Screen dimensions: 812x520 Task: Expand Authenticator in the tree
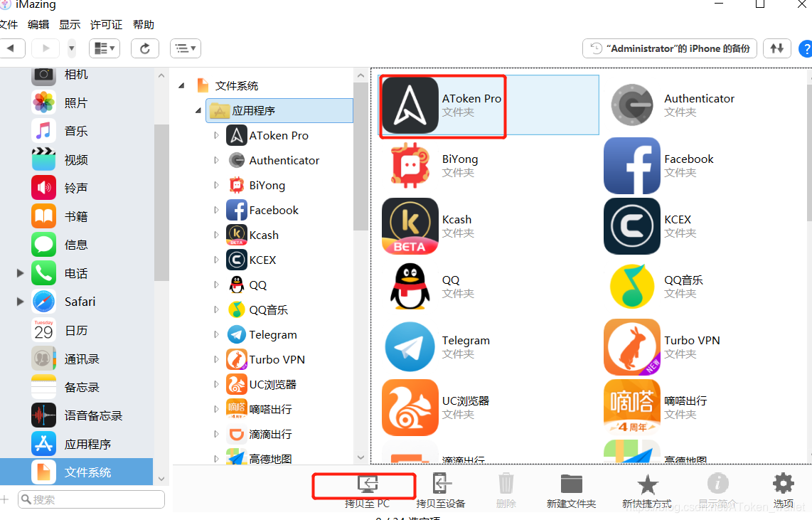click(x=216, y=160)
